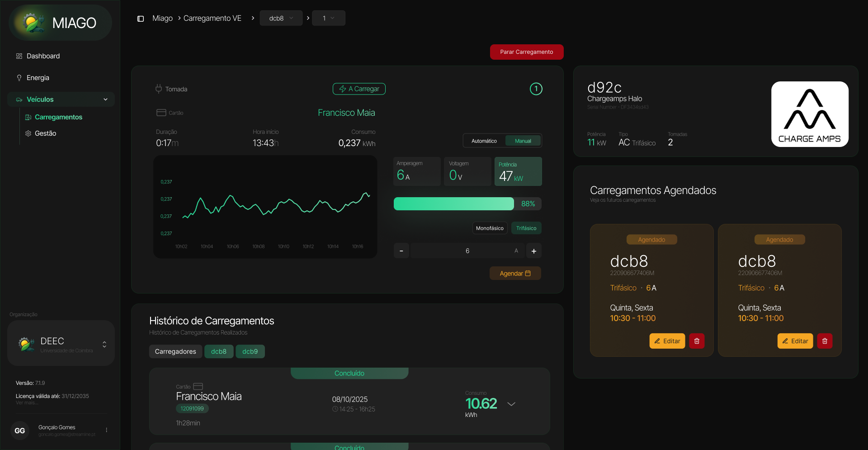Select Monofásico phase option
Viewport: 868px width, 450px height.
coord(490,228)
